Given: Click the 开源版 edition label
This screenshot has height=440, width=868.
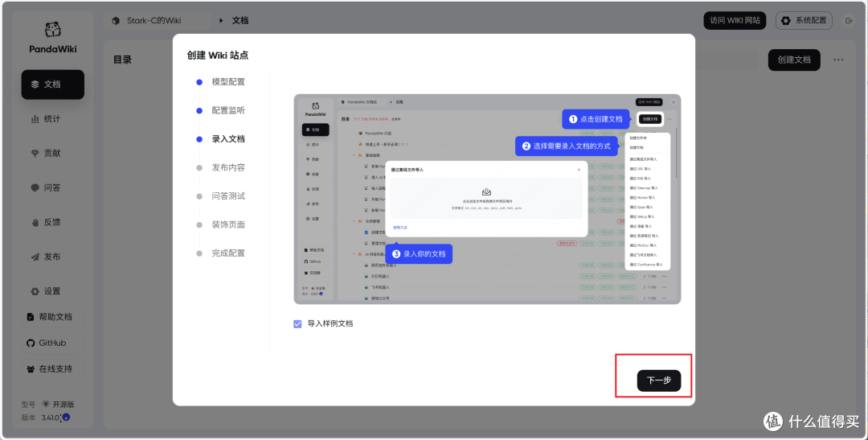Looking at the screenshot, I should [63, 405].
